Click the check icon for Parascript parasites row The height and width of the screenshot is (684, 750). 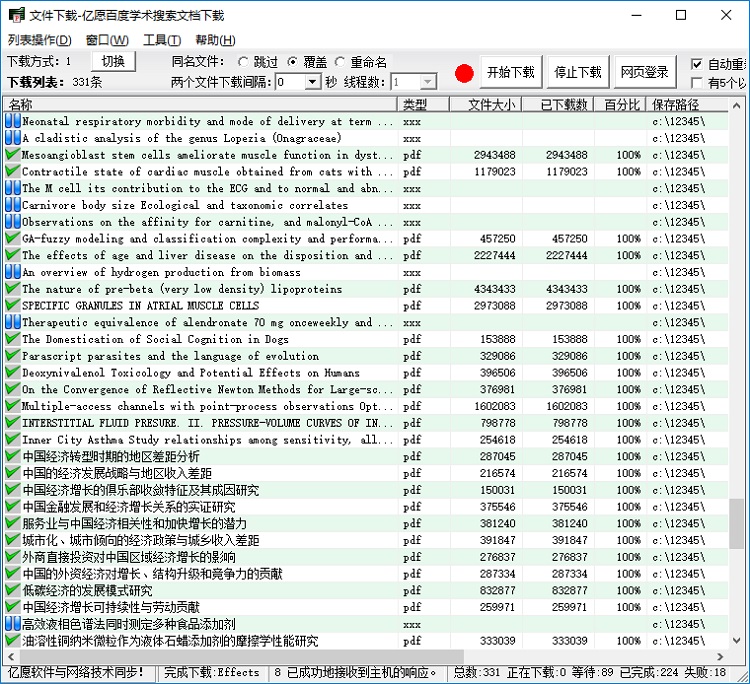[12, 355]
